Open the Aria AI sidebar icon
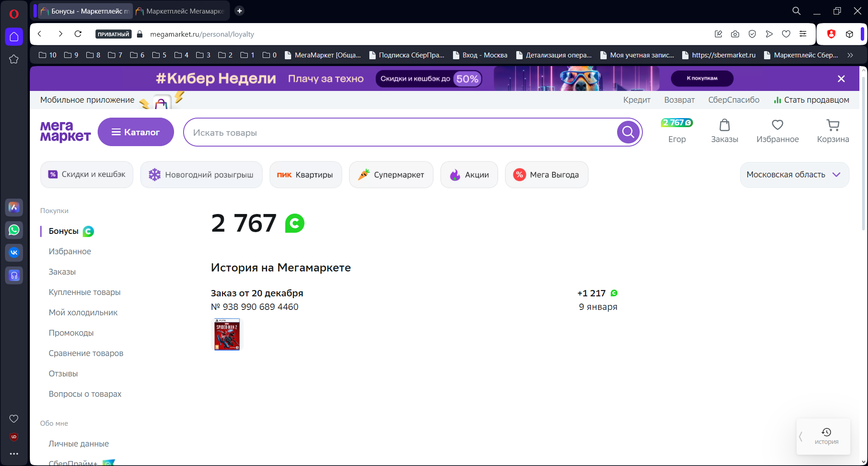Image resolution: width=868 pixels, height=466 pixels. click(x=14, y=207)
